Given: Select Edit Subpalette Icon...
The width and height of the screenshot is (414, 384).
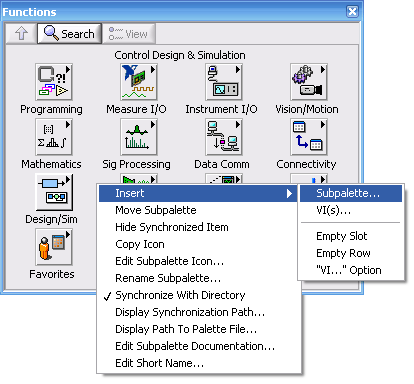Looking at the screenshot, I should click(198, 261).
